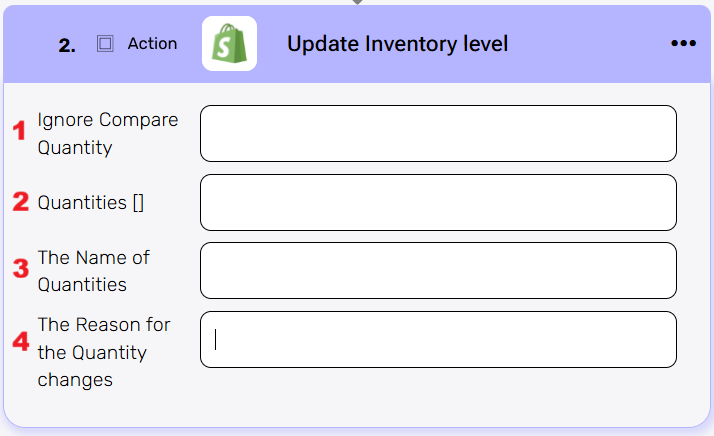Image resolution: width=714 pixels, height=436 pixels.
Task: Click the Action label in header
Action: (152, 44)
